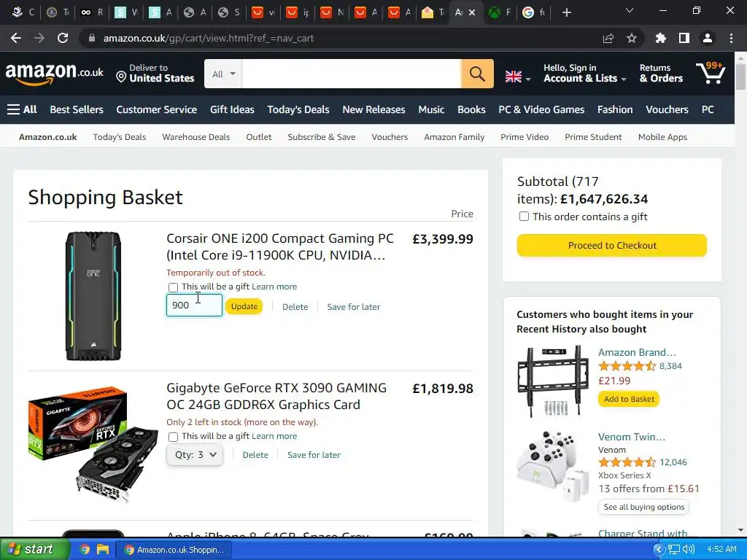
Task: Open a new browser tab
Action: [566, 12]
